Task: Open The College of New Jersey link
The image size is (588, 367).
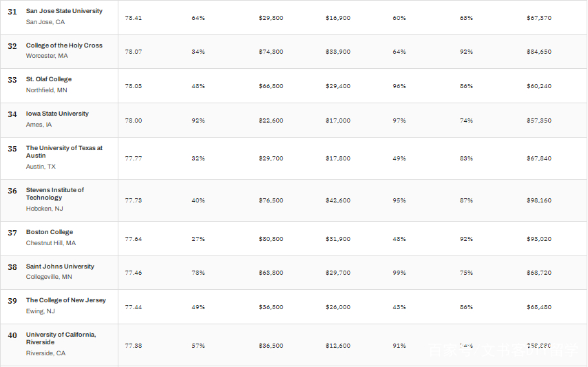Action: pos(66,300)
